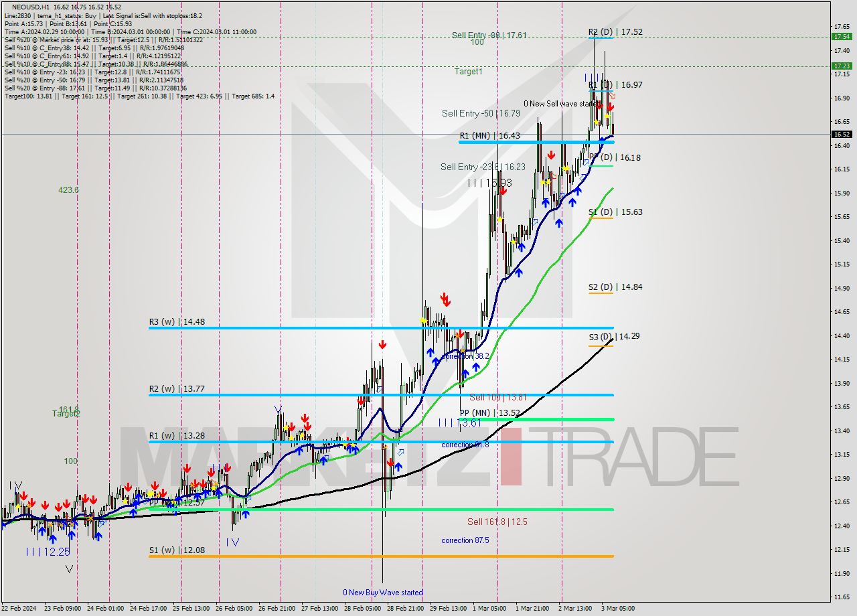Viewport: 857px width, 616px height.
Task: Click the 'Target2' green label
Action: (x=66, y=414)
